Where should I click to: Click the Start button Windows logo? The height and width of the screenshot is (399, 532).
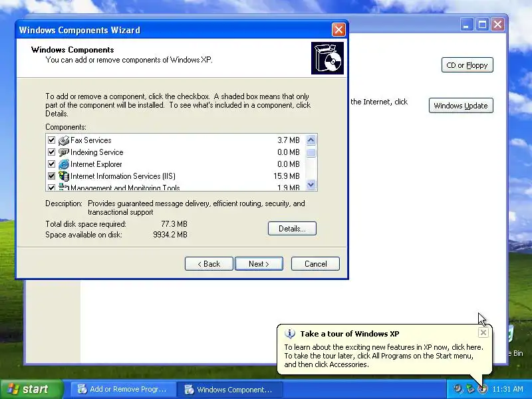(13, 389)
